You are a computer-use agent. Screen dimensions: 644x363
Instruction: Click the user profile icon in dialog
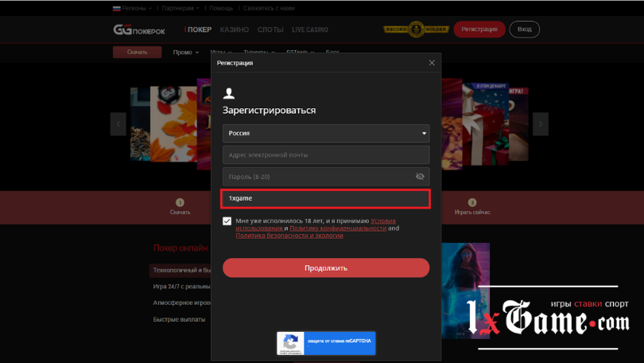pos(229,94)
